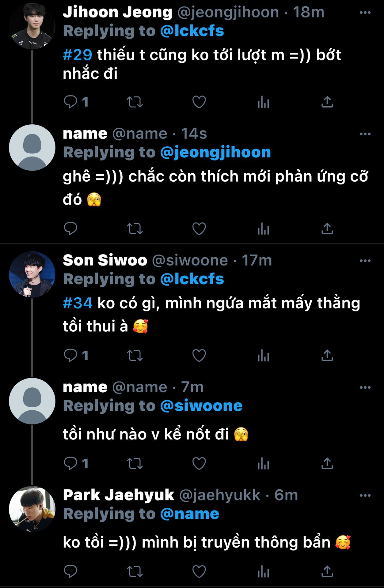Open more options on Park Jaehyuk's tweet
384x588 pixels.
click(x=365, y=495)
